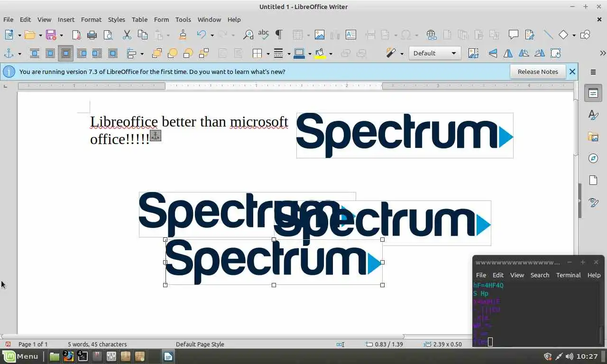Image resolution: width=607 pixels, height=364 pixels.
Task: Set wrap After
Action: click(97, 53)
